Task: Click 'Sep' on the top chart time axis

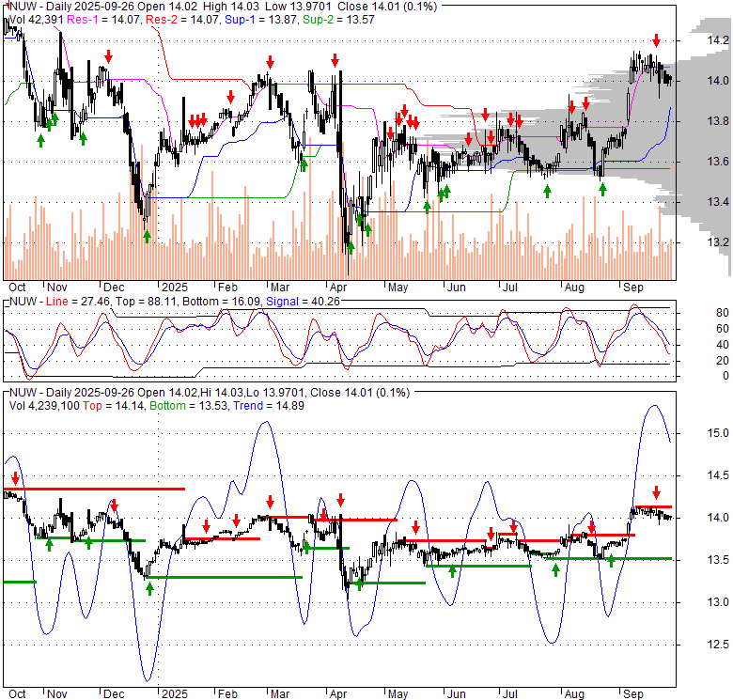Action: point(633,288)
